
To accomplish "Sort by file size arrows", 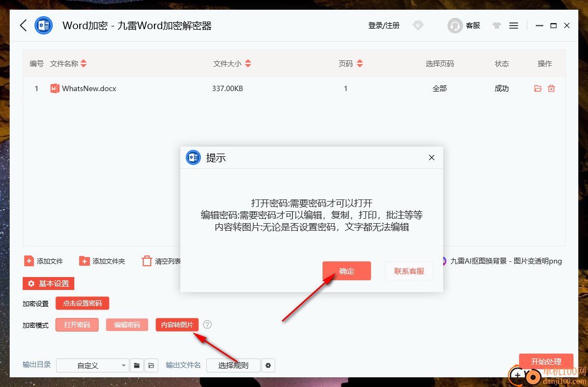I will point(248,64).
